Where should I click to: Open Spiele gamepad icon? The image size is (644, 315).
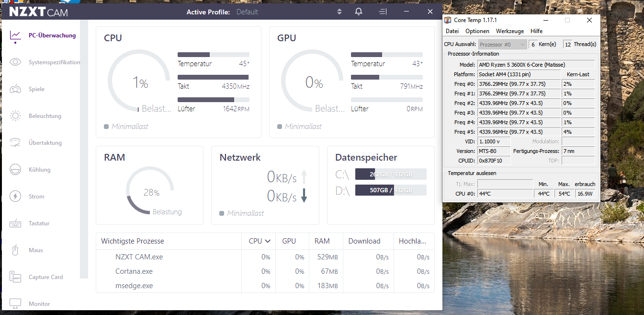[x=15, y=89]
